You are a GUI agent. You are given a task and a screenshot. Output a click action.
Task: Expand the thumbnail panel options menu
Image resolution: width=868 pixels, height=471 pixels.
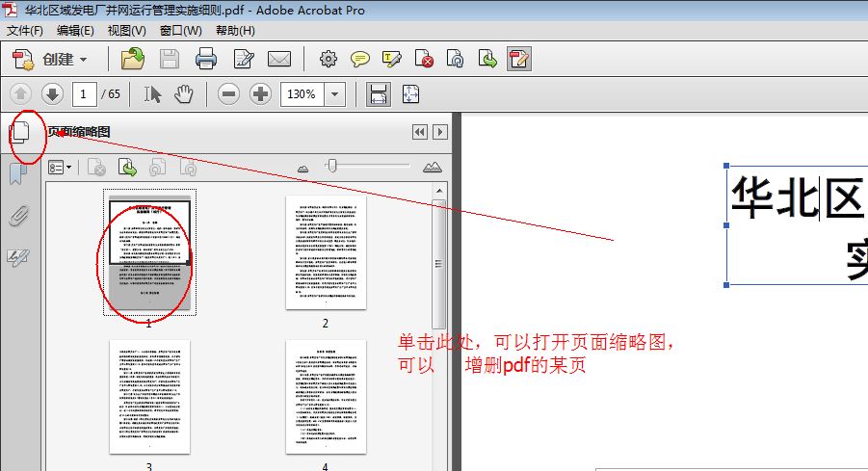(61, 168)
